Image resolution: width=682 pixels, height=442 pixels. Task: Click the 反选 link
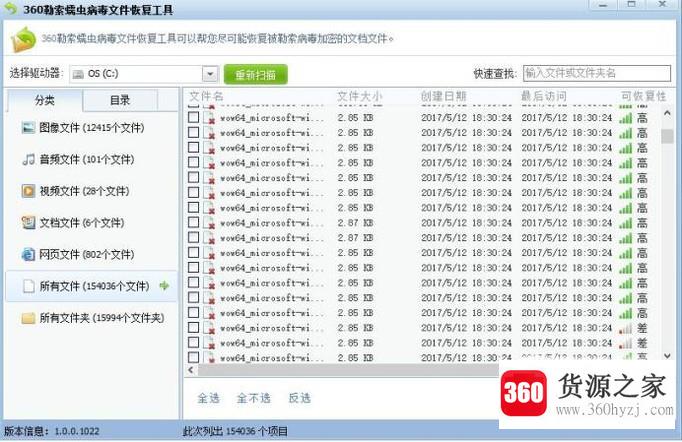300,398
